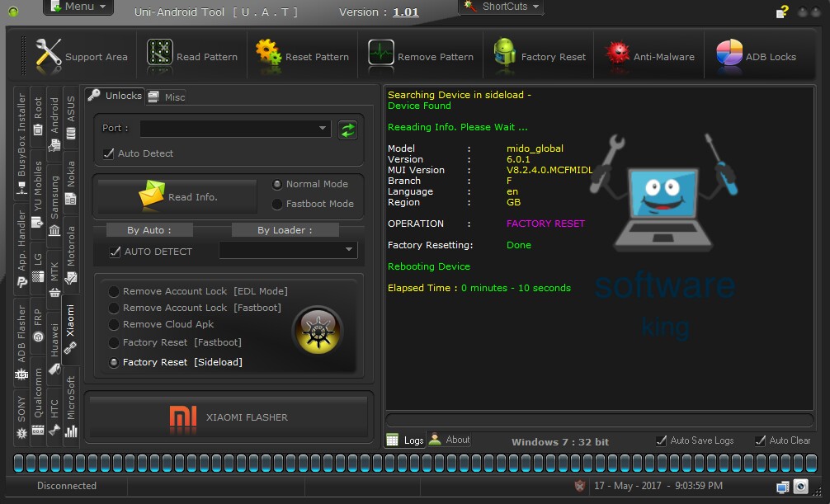Image resolution: width=830 pixels, height=504 pixels.
Task: Open the YU Mobiles side tab
Action: 38,194
